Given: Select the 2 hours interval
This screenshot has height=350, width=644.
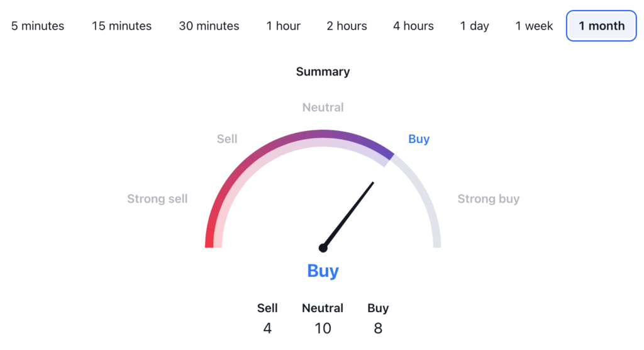Looking at the screenshot, I should (x=347, y=26).
